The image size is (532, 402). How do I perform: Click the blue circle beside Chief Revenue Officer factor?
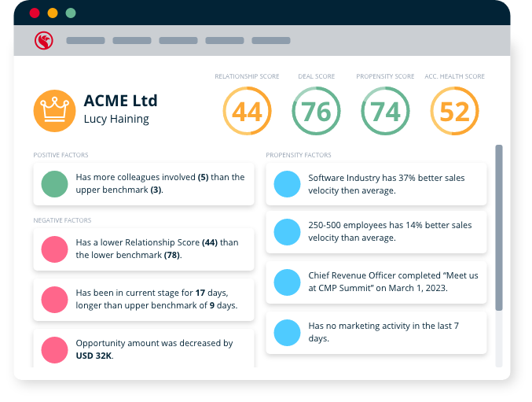(x=287, y=282)
